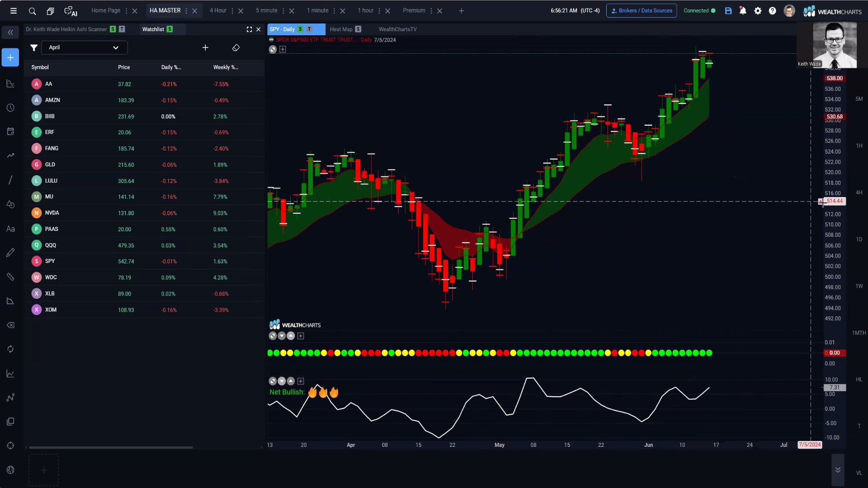Open the April watchlist dropdown
The height and width of the screenshot is (488, 868).
click(x=84, y=47)
